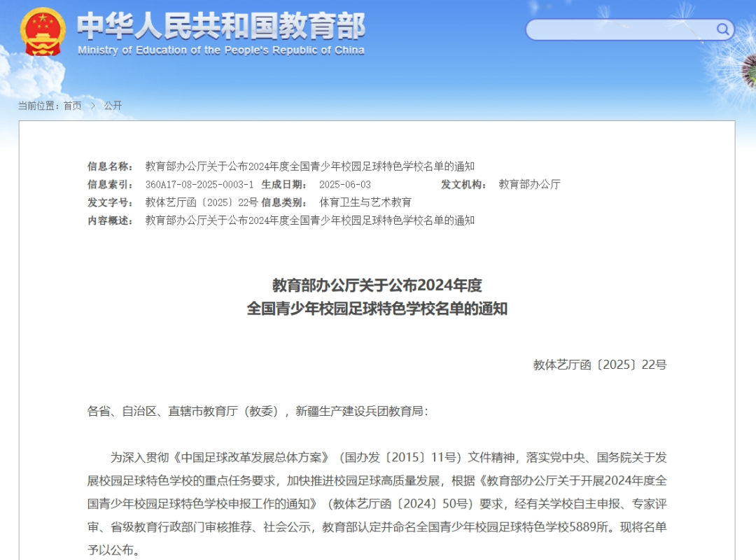Viewport: 756px width, 560px height.
Task: Focus the site search box
Action: [x=619, y=29]
